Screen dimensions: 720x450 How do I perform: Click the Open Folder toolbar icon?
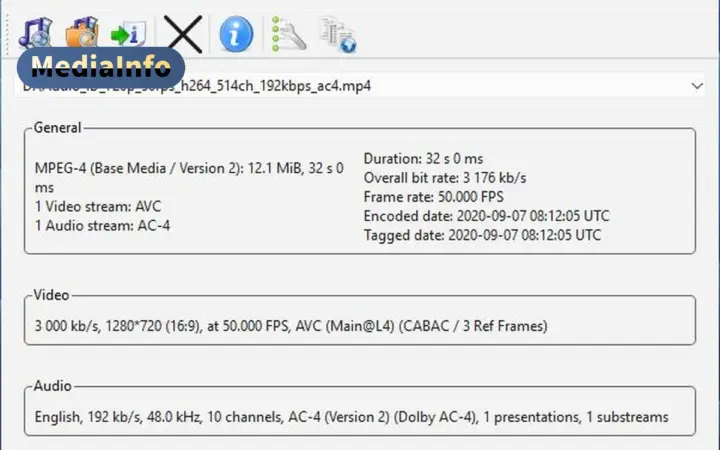82,32
